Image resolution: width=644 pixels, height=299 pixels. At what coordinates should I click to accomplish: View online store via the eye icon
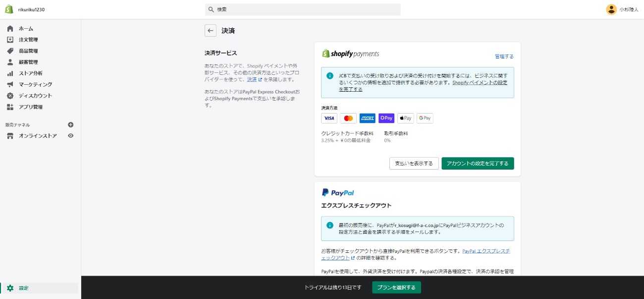coord(70,136)
